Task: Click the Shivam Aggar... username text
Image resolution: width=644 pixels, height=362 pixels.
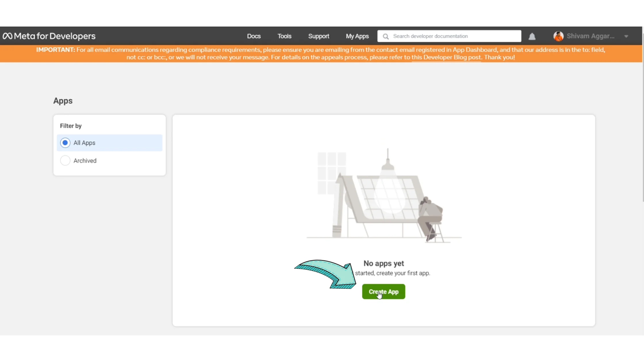Action: (591, 36)
